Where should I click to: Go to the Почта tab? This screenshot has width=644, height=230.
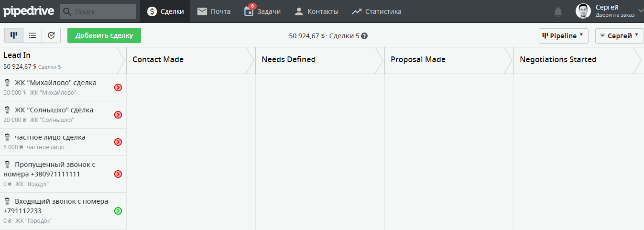pos(214,11)
